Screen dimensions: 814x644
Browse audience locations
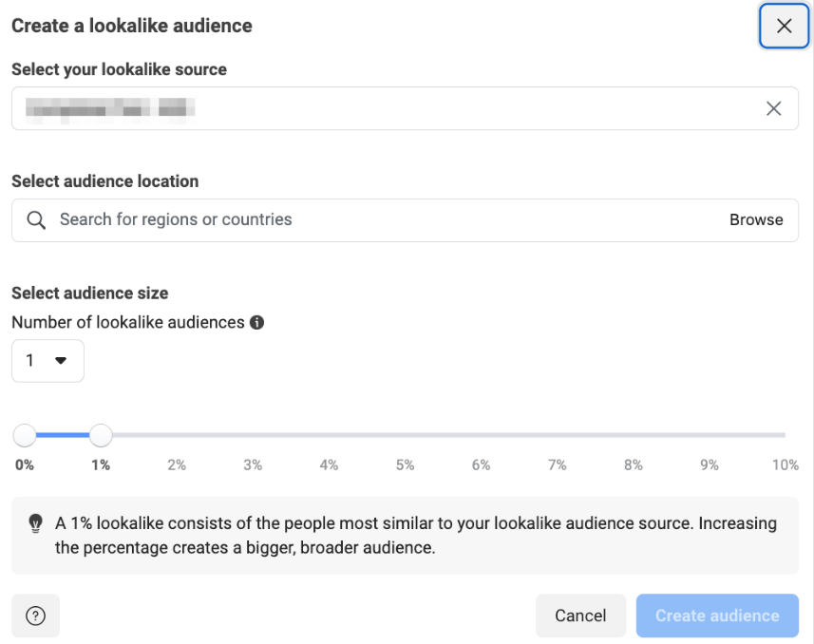pos(756,219)
